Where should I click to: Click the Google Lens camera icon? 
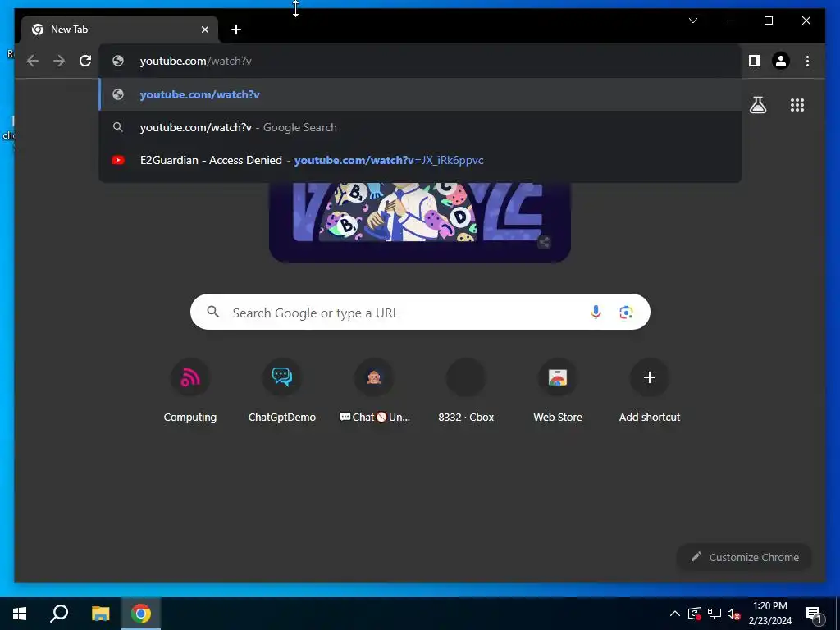[x=626, y=312]
